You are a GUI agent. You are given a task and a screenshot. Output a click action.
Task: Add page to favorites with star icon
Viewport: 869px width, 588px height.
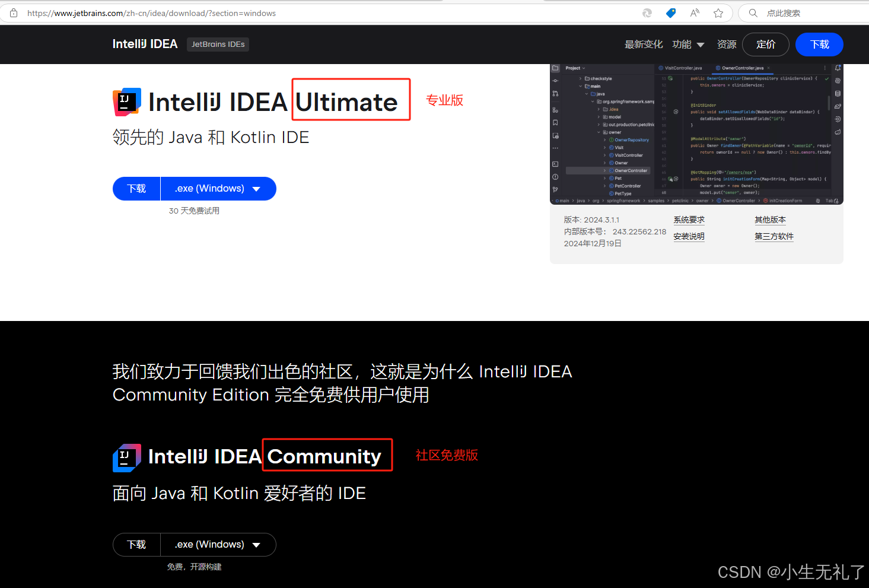718,13
